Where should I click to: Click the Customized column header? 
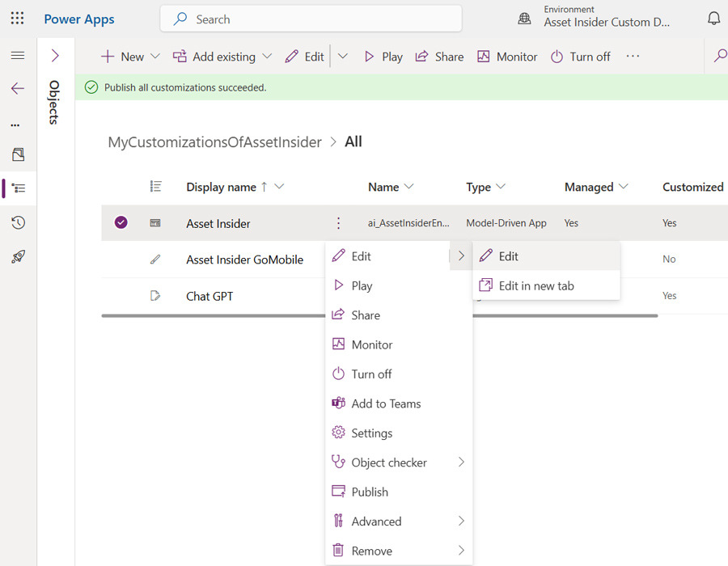click(692, 187)
